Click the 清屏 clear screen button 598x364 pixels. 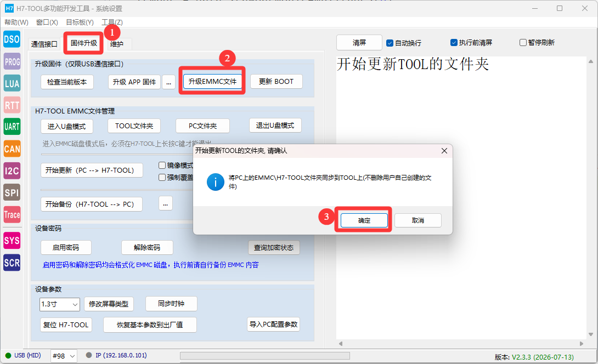click(359, 43)
